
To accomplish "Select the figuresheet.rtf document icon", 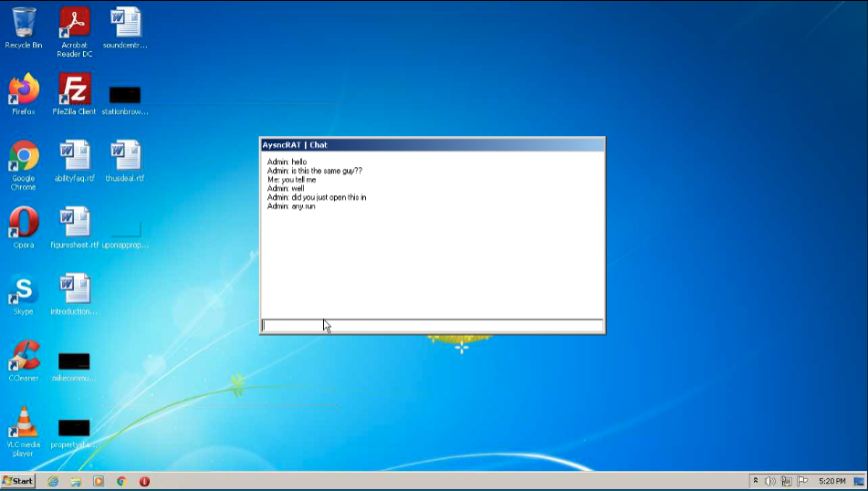I will click(x=74, y=227).
